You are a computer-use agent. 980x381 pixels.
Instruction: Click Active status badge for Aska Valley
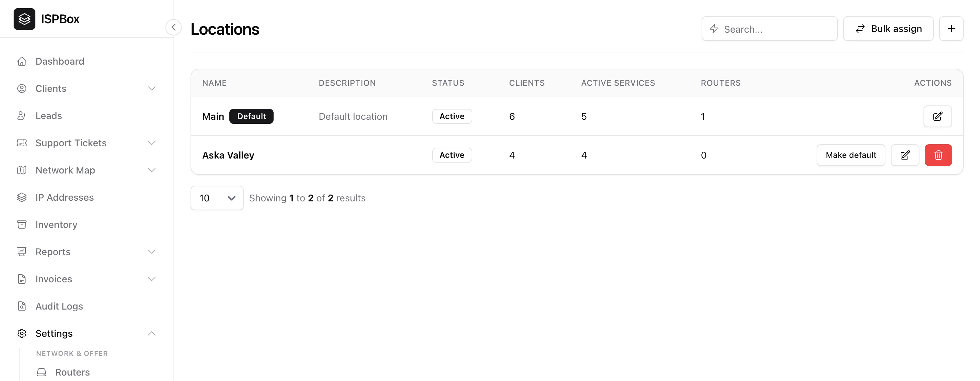pyautogui.click(x=452, y=155)
